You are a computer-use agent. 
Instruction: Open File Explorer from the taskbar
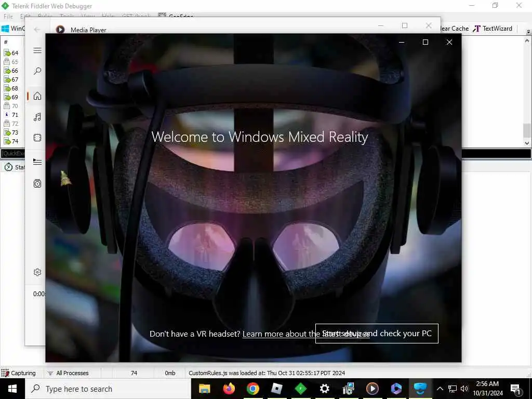[x=204, y=389]
